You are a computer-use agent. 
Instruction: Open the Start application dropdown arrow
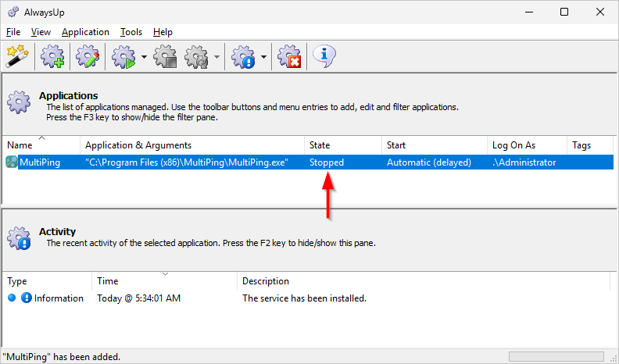144,57
